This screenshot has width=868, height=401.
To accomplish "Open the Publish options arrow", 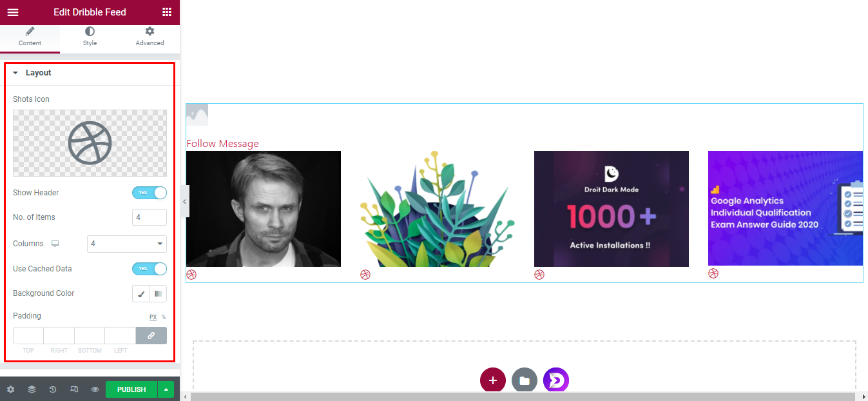I will pos(166,389).
